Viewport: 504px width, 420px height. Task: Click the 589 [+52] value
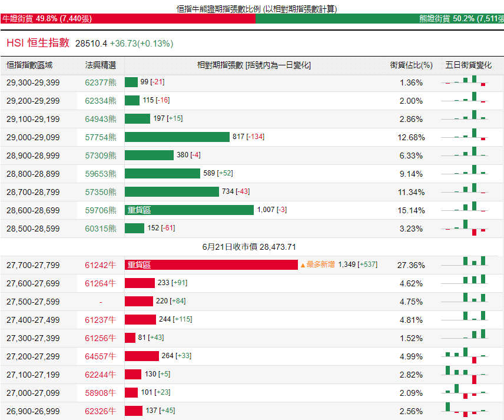tap(218, 173)
